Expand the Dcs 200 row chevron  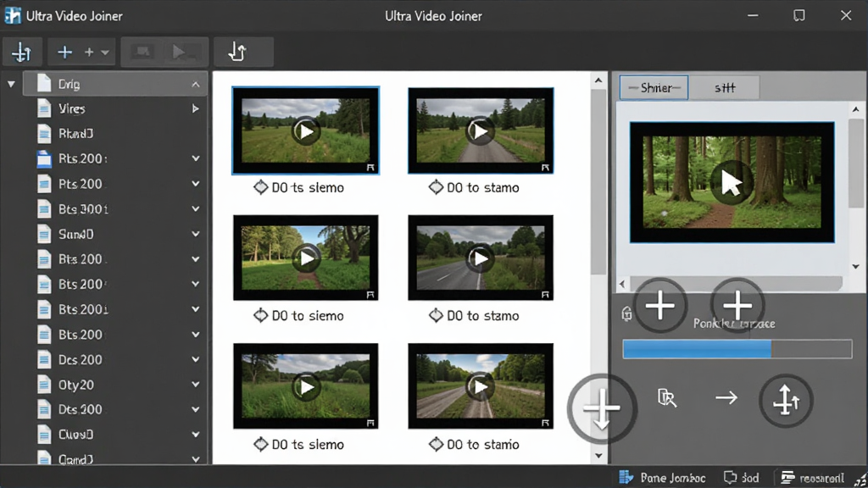[x=196, y=359]
